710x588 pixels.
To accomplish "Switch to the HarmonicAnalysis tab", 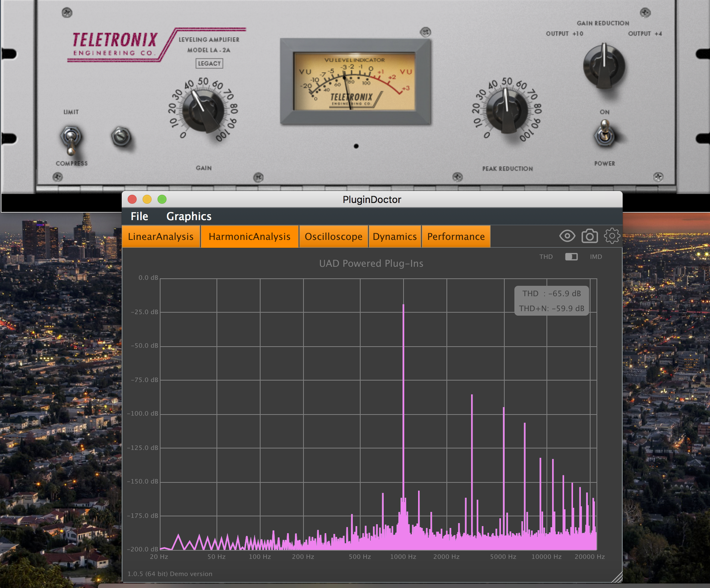I will click(249, 237).
